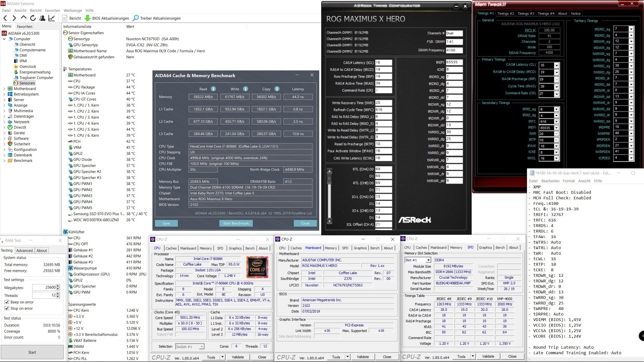The width and height of the screenshot is (644, 362).
Task: Click Sicherheit shield tree icon
Action: 10,144
